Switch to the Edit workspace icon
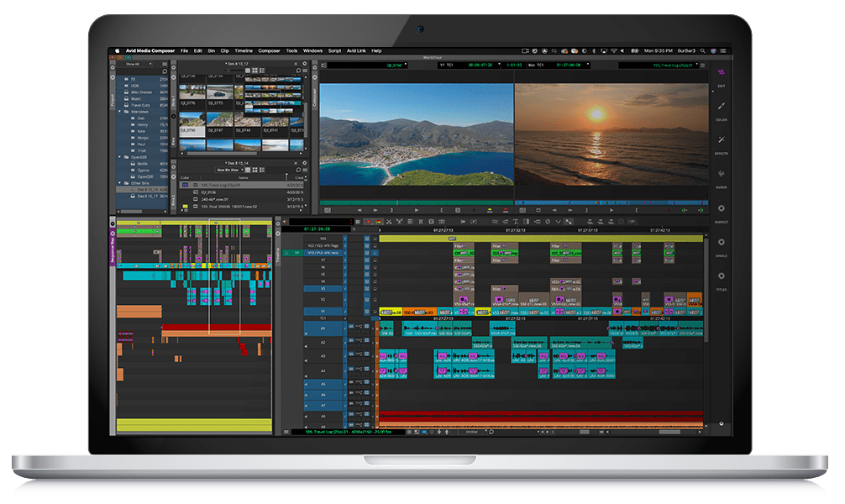The width and height of the screenshot is (845, 504). [721, 72]
